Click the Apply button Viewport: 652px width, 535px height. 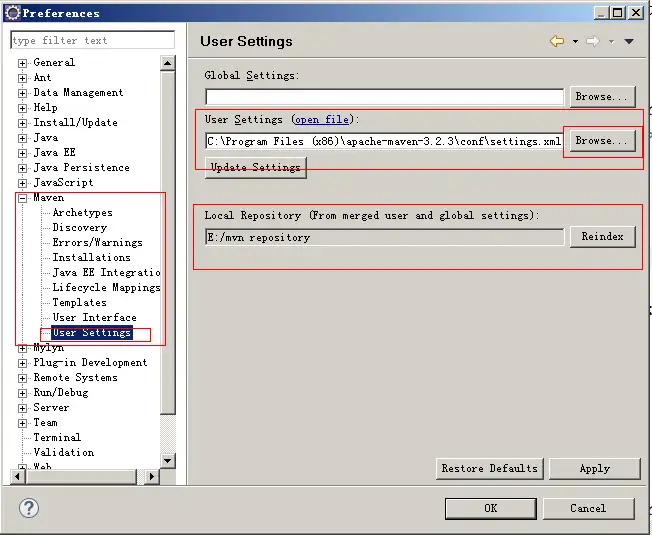[595, 468]
